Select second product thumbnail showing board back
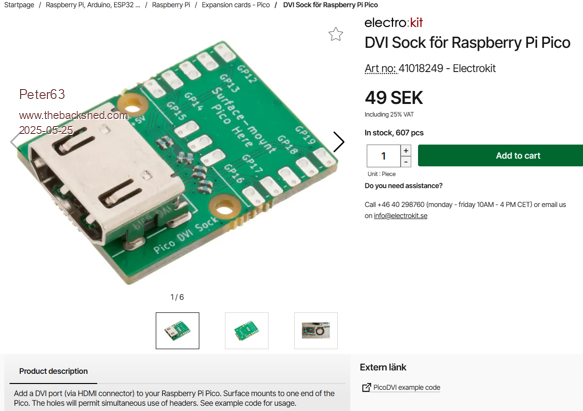This screenshot has height=411, width=583. (x=247, y=331)
